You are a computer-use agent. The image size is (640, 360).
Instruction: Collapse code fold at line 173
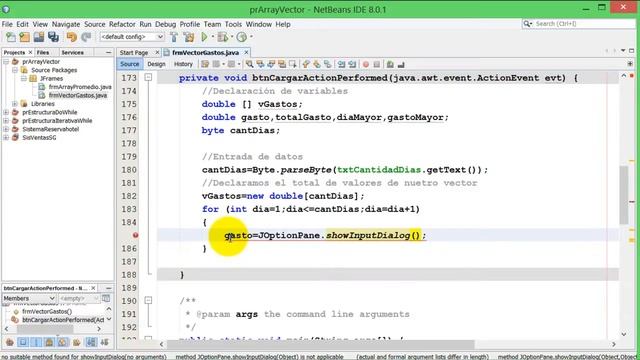click(x=148, y=77)
